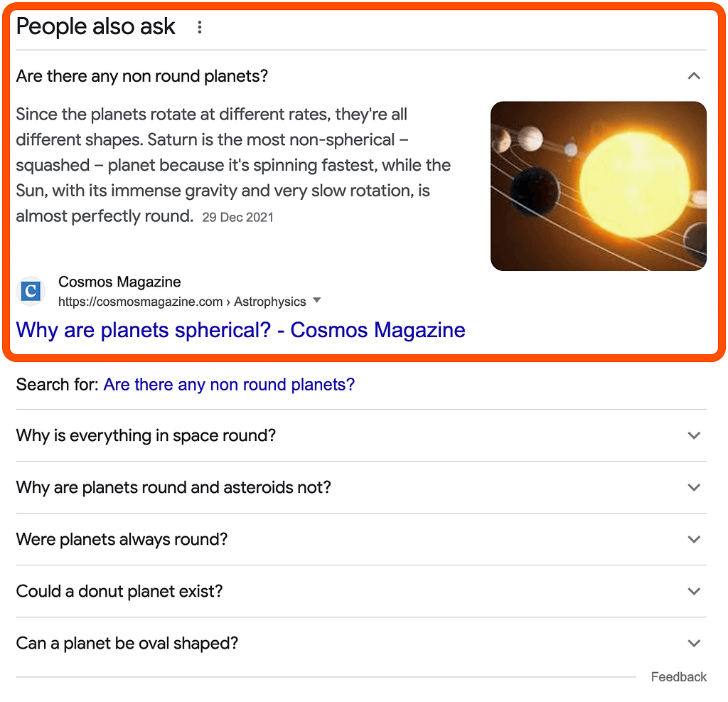This screenshot has width=728, height=702.
Task: Expand chevron for "Can a planet be oval shaped?"
Action: coord(695,643)
